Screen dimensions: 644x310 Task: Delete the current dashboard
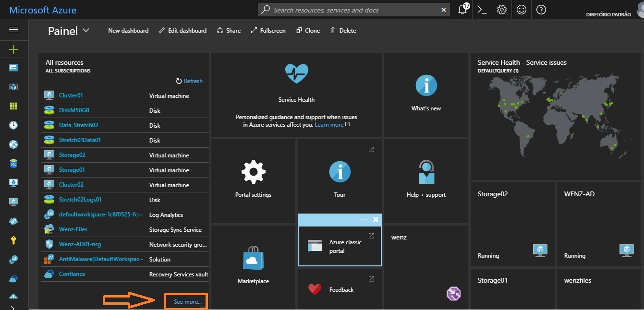point(343,30)
